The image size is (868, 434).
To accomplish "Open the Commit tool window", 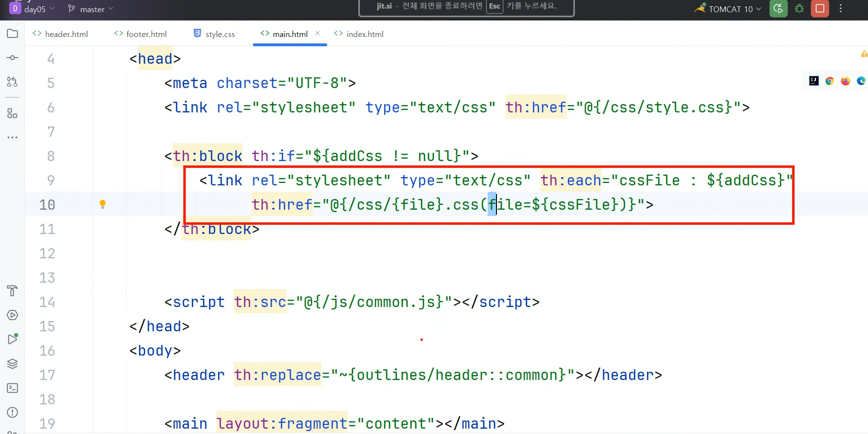I will [x=13, y=58].
